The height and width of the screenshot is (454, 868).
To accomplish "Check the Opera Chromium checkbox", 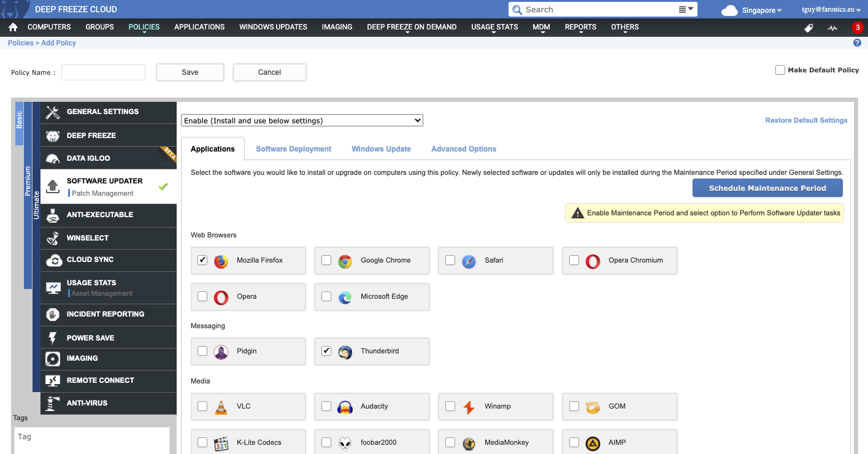I will (x=574, y=260).
